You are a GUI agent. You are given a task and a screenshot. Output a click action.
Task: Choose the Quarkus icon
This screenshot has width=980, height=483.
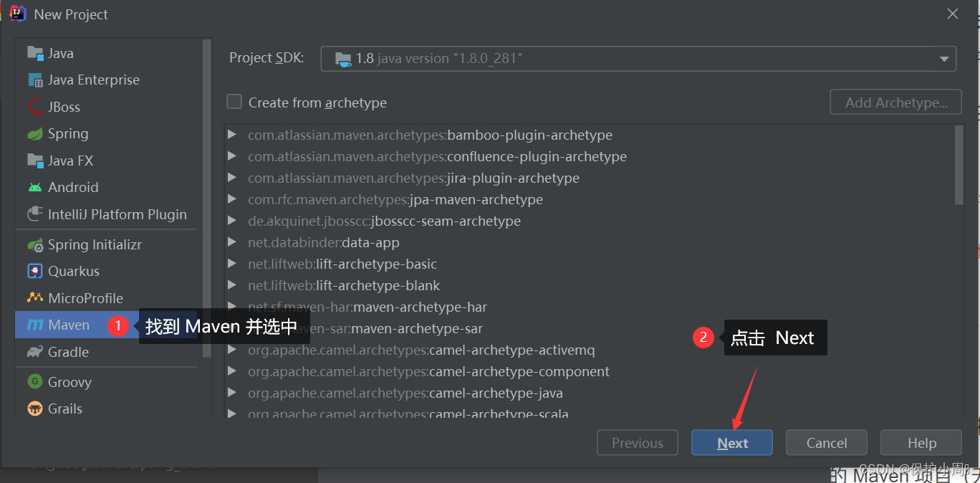click(35, 271)
